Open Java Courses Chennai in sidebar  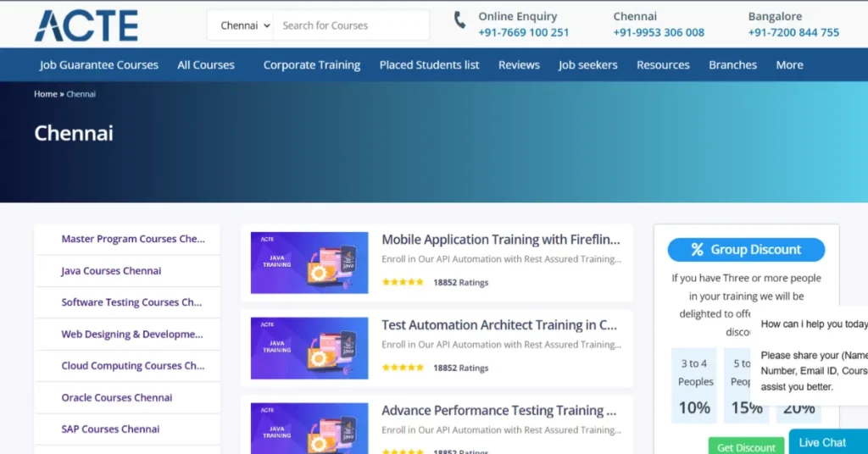coord(111,271)
